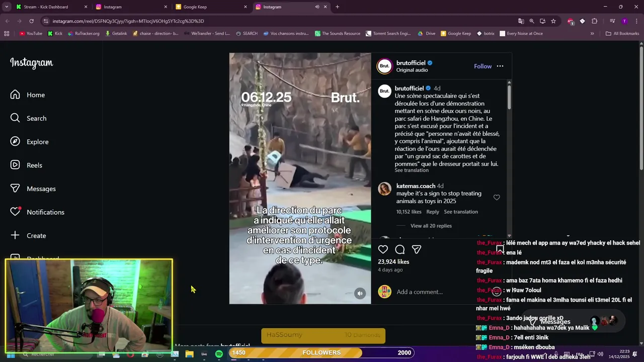View the 23,924 likes list
This screenshot has height=362, width=644.
393,262
